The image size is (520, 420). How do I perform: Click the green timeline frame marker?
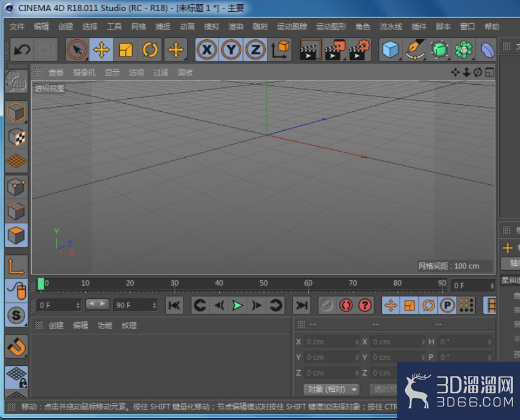pos(41,284)
